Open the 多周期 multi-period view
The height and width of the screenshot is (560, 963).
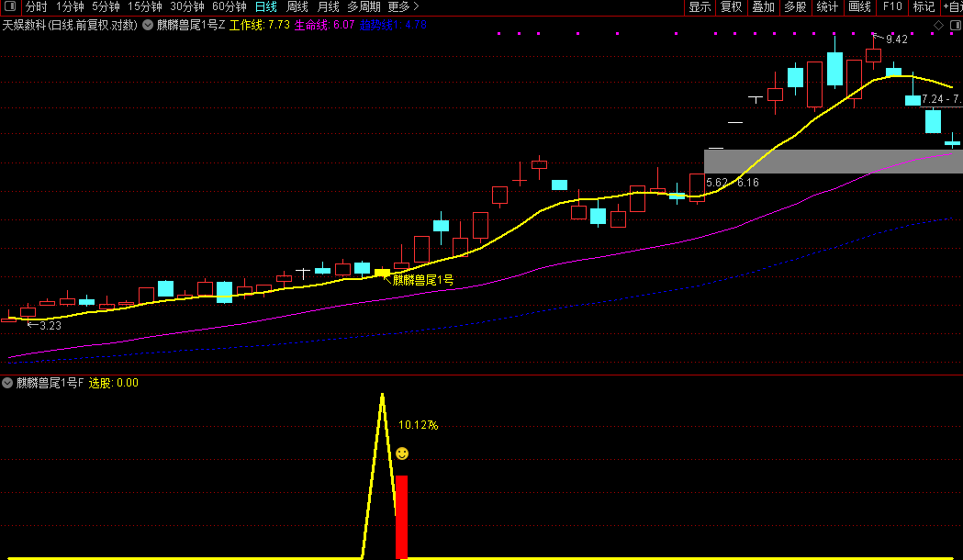pyautogui.click(x=364, y=6)
